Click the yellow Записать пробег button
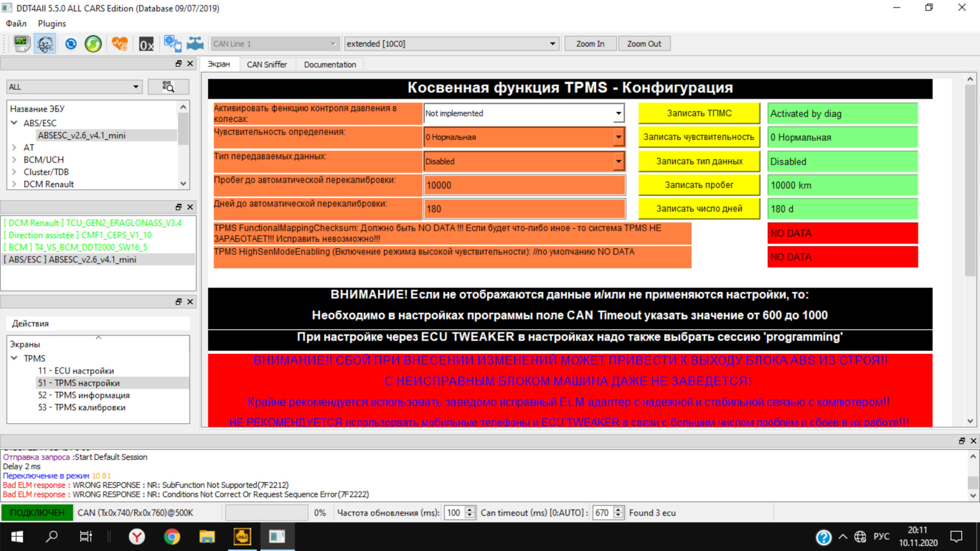980x551 pixels. [x=699, y=185]
